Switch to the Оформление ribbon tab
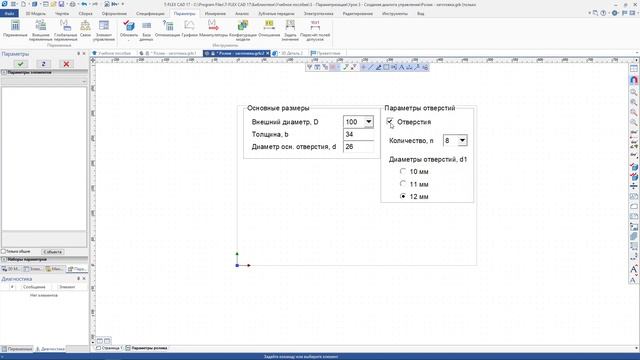Image resolution: width=640 pixels, height=360 pixels. pos(114,13)
